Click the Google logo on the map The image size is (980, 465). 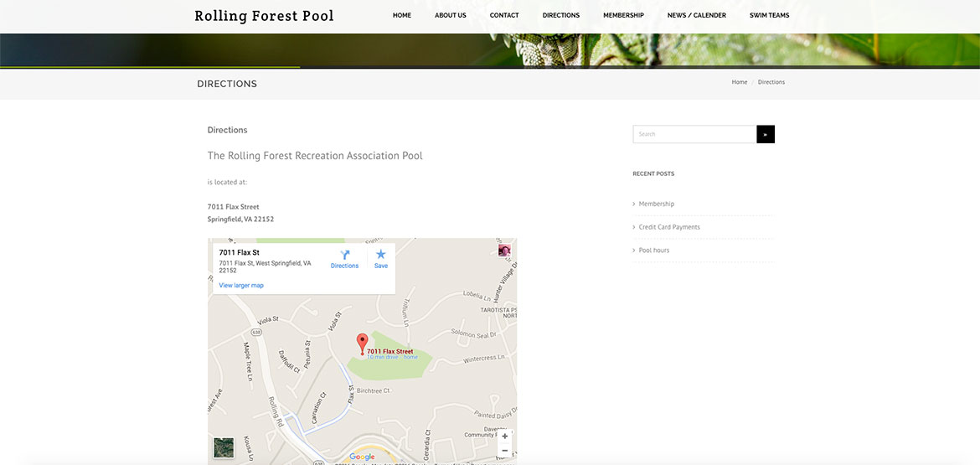click(x=362, y=457)
